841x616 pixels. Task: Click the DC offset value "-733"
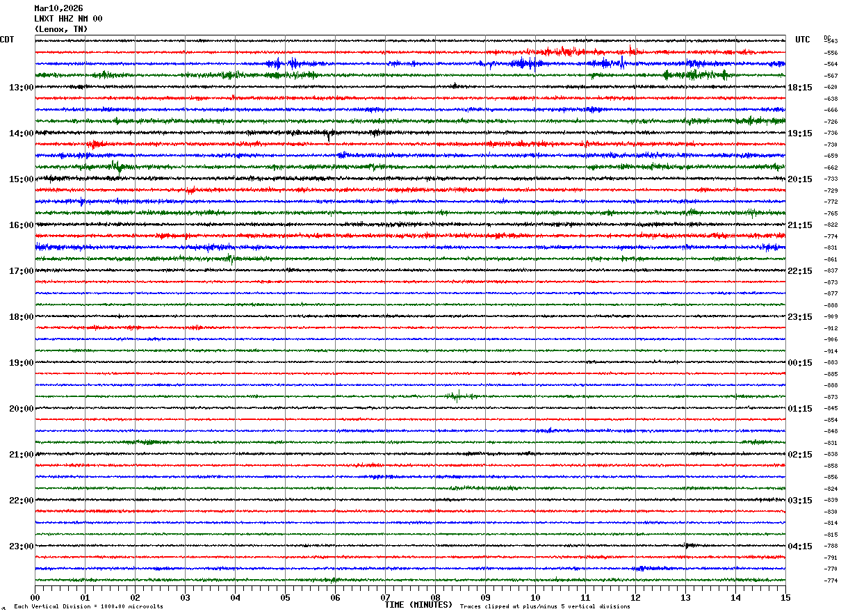click(x=831, y=179)
